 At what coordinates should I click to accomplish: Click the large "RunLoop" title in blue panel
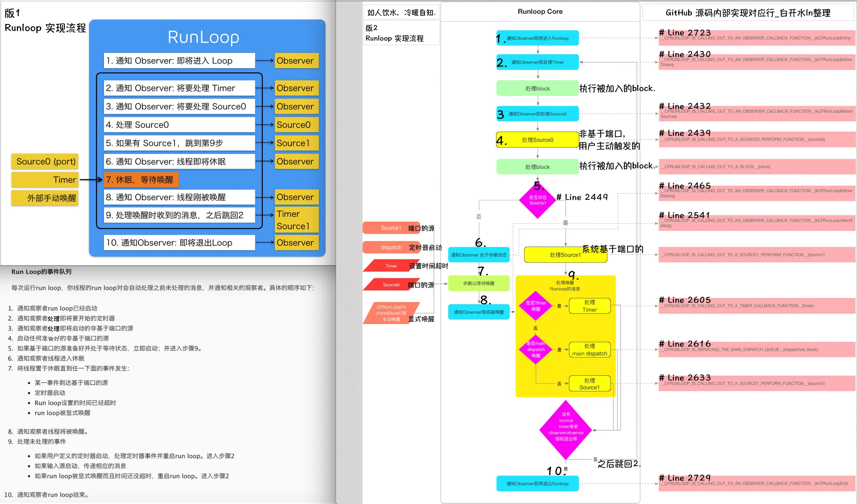point(203,37)
